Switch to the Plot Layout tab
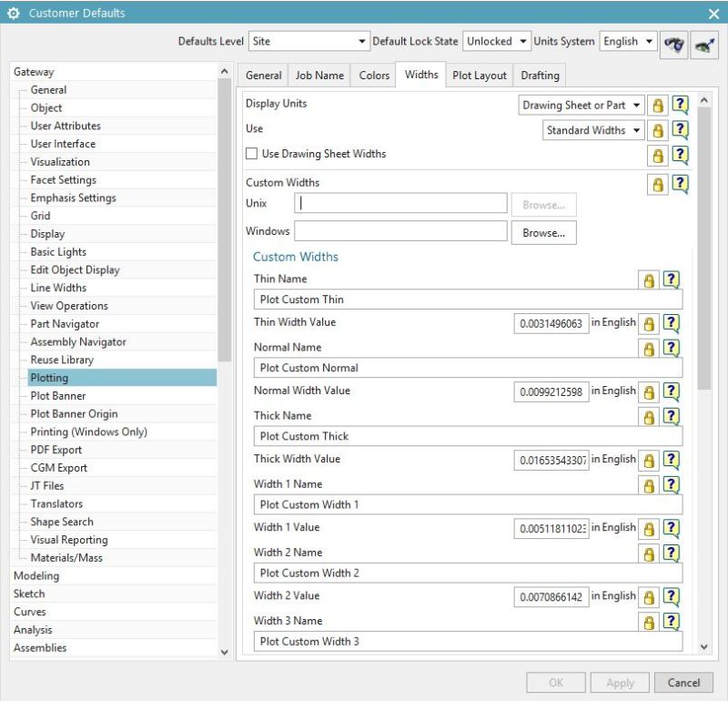This screenshot has width=728, height=701. 480,76
